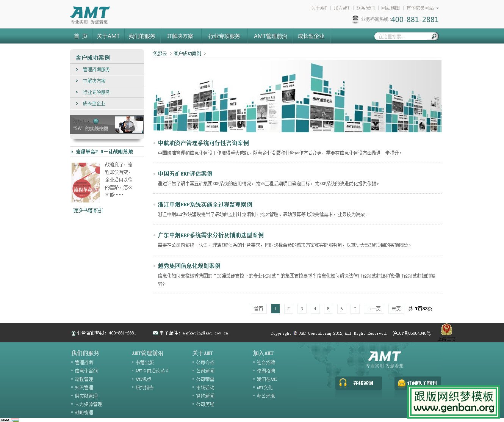Click the 流程革命2.0 book cover
Image resolution: width=504 pixels, height=422 pixels.
(86, 182)
